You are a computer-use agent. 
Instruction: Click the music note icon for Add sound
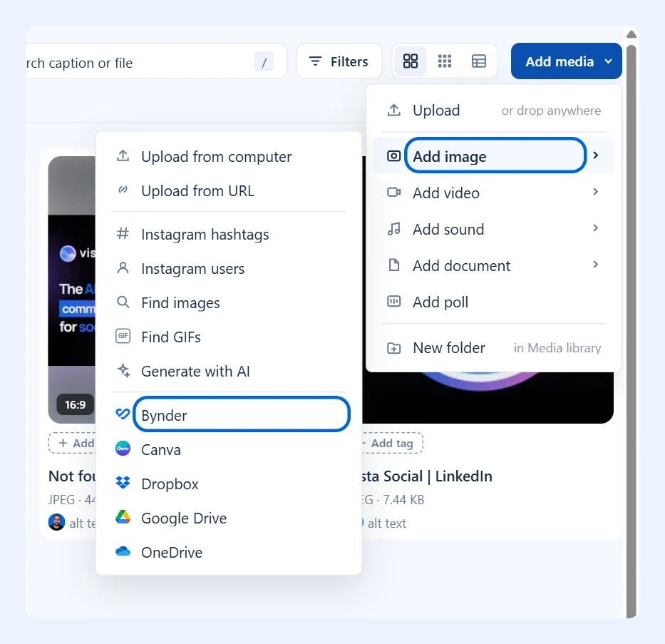click(393, 229)
